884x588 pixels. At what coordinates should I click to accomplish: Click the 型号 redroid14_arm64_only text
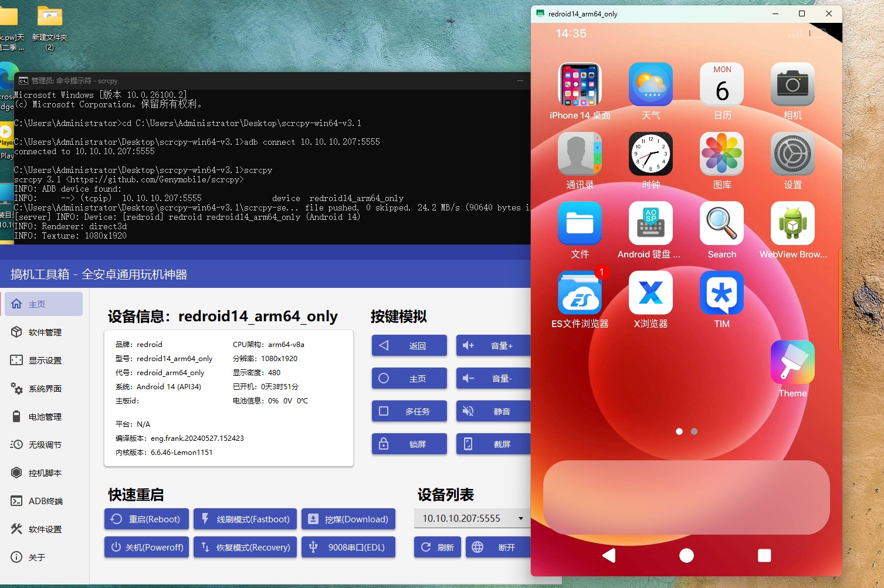[x=164, y=359]
